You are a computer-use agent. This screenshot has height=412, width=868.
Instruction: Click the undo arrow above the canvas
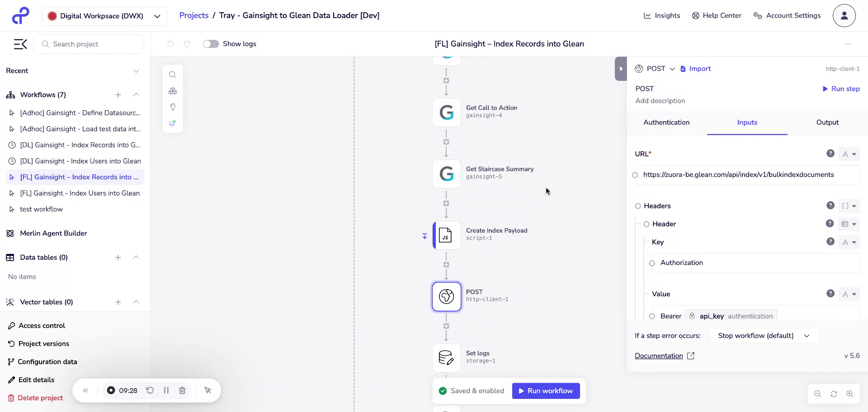coord(170,44)
